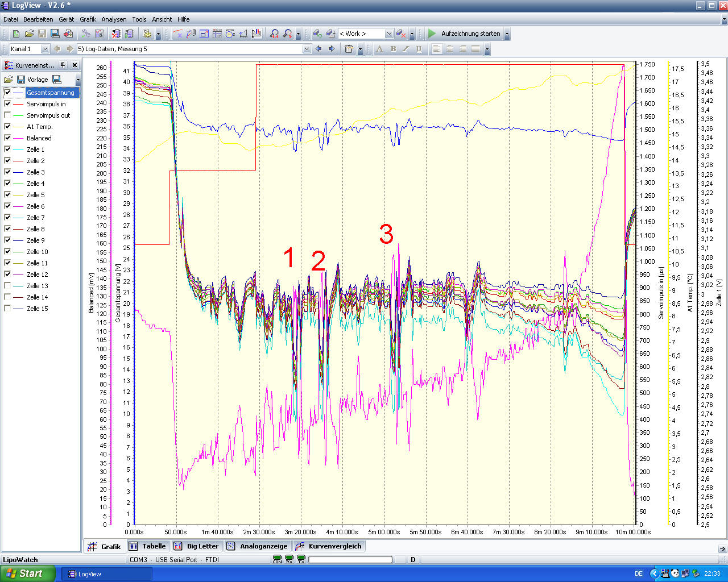Click the wrench tools settings icon

(x=86, y=34)
